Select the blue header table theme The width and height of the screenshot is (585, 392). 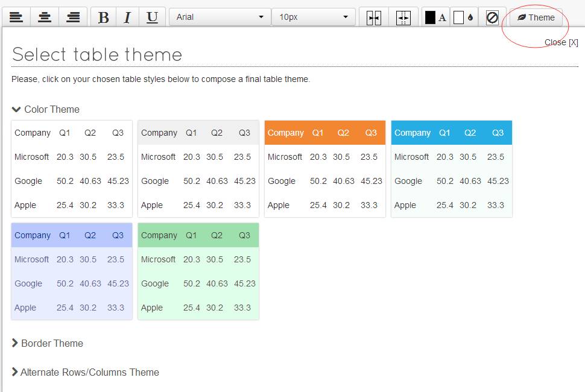click(x=452, y=169)
